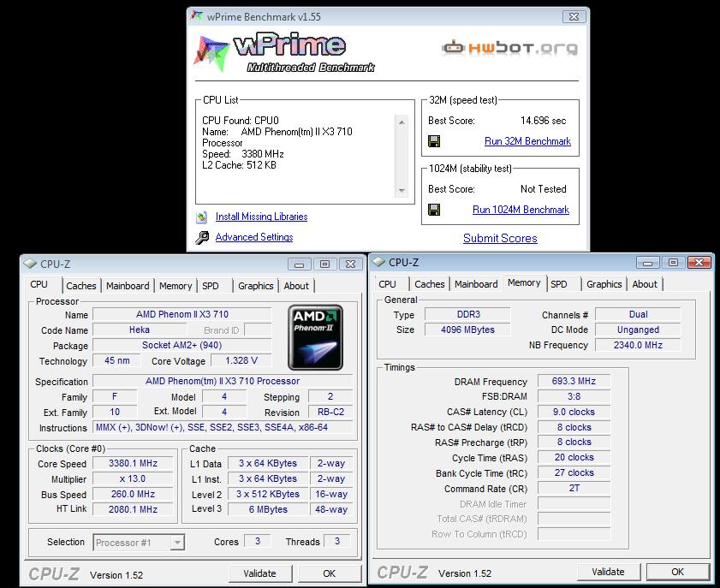
Task: Click the AMD Phenom II processor logo
Action: click(x=315, y=337)
